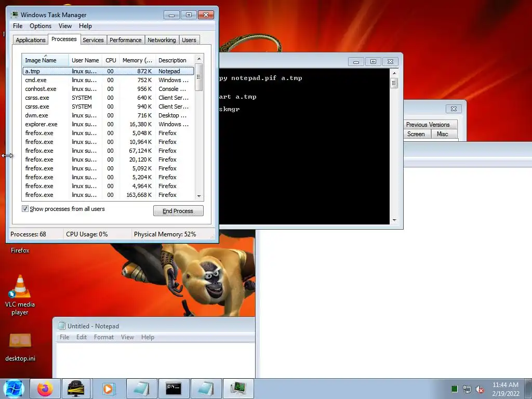Switch to the Services tab

(x=93, y=40)
